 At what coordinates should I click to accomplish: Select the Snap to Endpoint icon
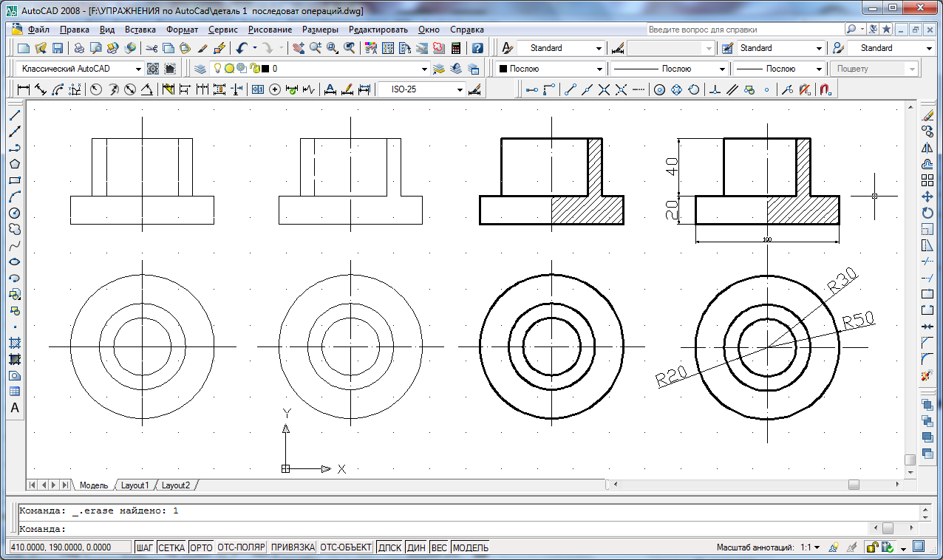click(570, 89)
